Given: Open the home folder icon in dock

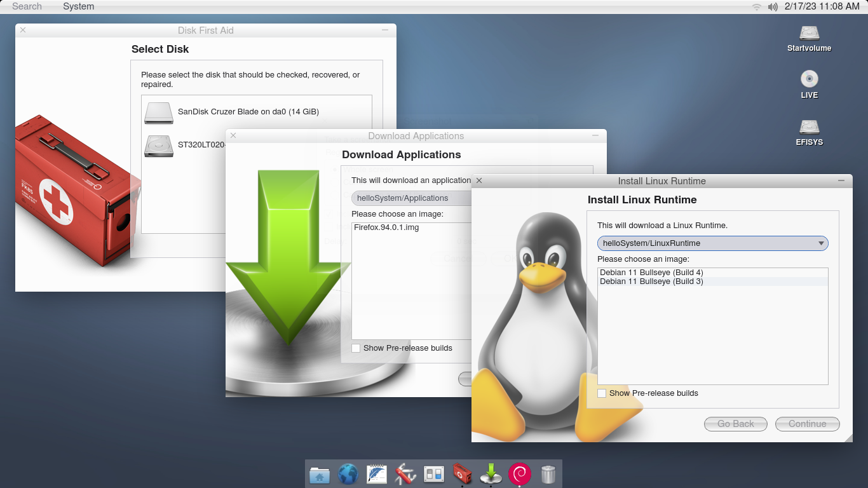Looking at the screenshot, I should pos(320,474).
